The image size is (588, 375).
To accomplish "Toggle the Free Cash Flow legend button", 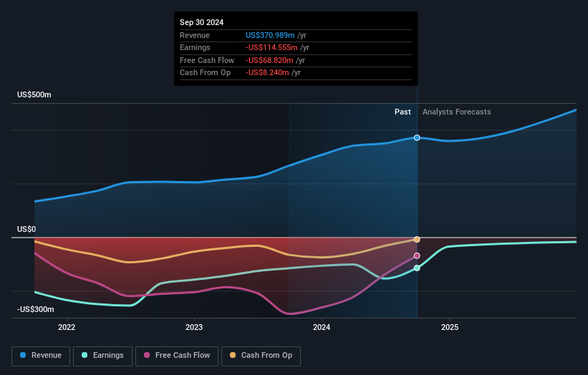I will pos(177,356).
